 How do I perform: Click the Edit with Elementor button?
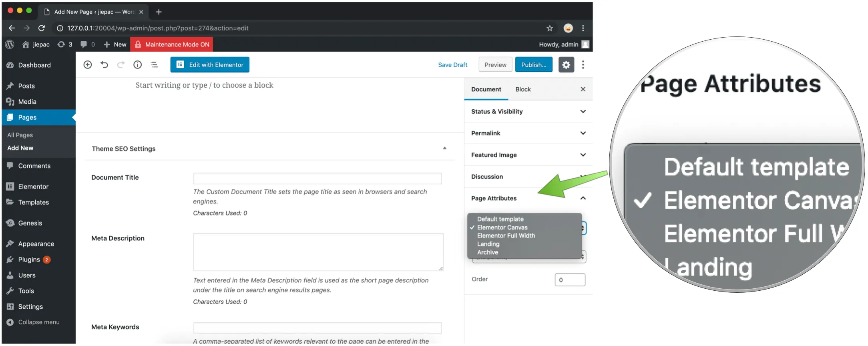pyautogui.click(x=210, y=64)
